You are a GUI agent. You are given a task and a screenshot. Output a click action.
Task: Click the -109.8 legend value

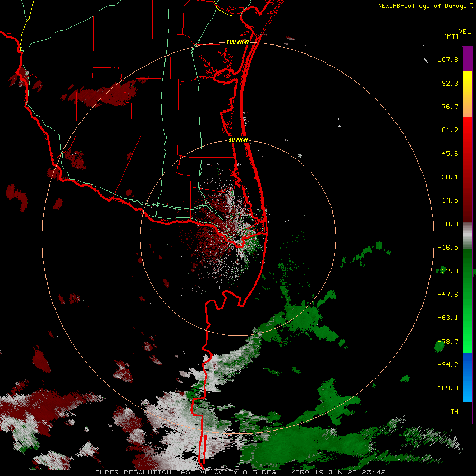coord(446,388)
